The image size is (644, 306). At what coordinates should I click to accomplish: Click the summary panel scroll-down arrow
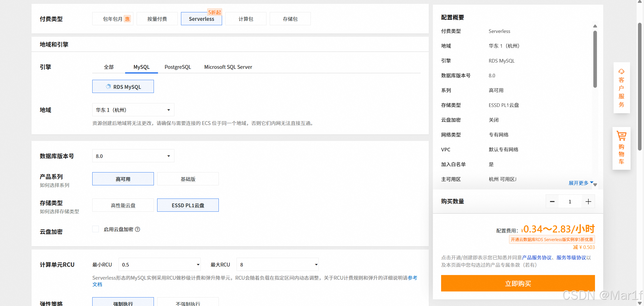point(595,185)
